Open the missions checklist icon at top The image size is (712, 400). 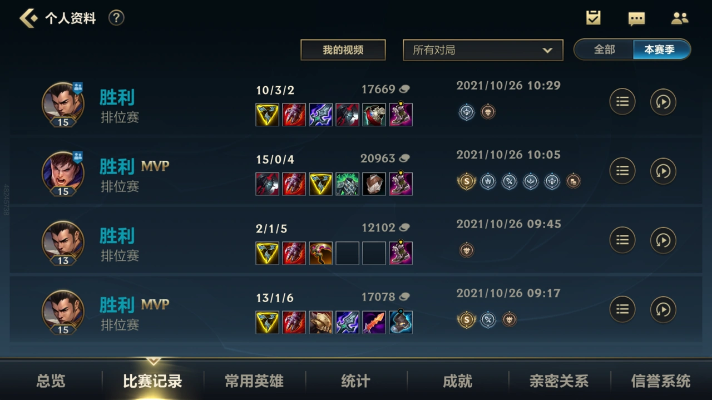coord(593,18)
